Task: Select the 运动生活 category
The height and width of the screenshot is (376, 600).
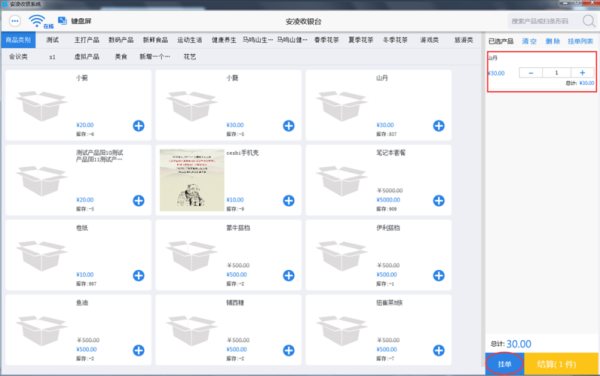Action: pos(190,40)
